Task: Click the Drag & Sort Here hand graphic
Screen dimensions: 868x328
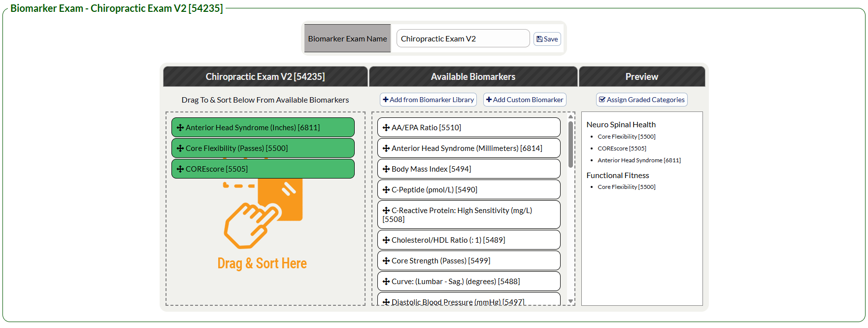Action: [263, 214]
